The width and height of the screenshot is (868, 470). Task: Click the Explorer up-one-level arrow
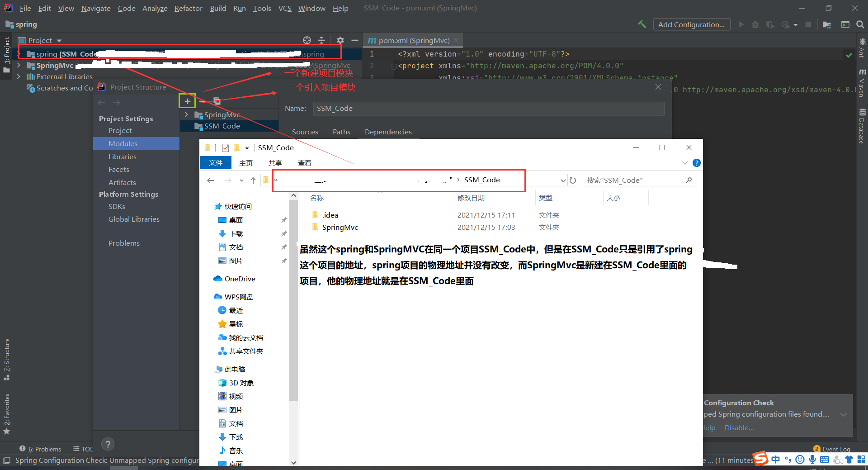[x=253, y=180]
